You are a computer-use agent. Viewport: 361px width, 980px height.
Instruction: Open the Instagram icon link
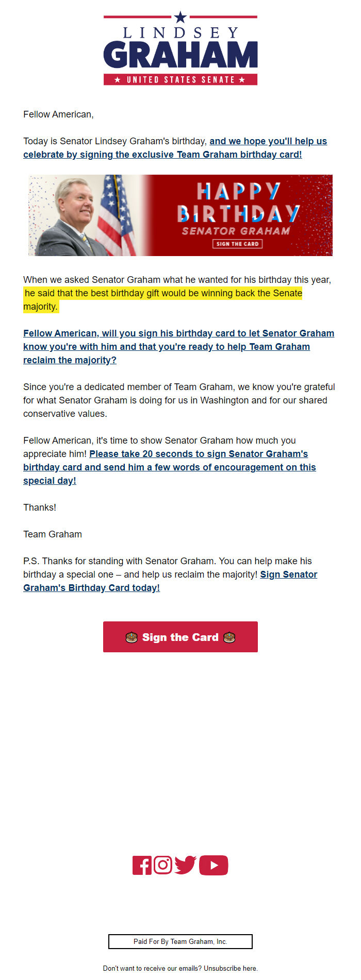(162, 865)
